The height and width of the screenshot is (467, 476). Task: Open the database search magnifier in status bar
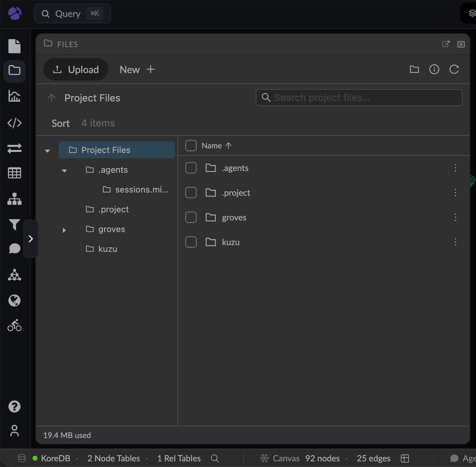[x=215, y=458]
